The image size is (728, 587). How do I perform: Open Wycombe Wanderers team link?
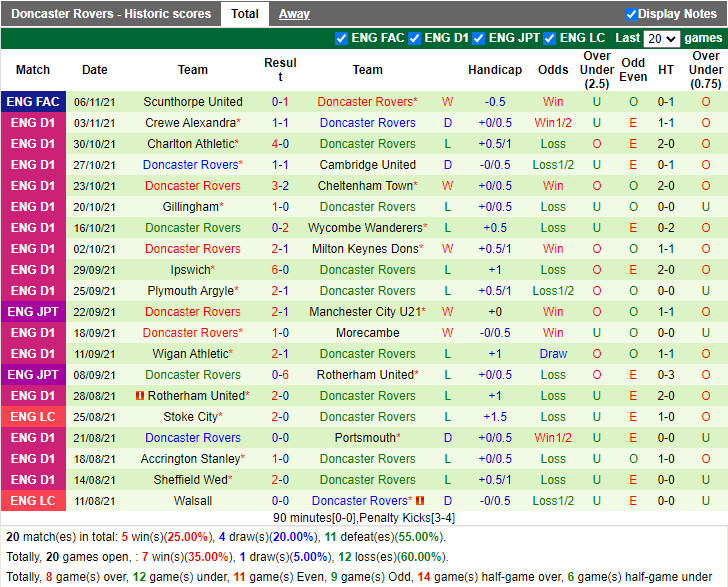(x=365, y=228)
